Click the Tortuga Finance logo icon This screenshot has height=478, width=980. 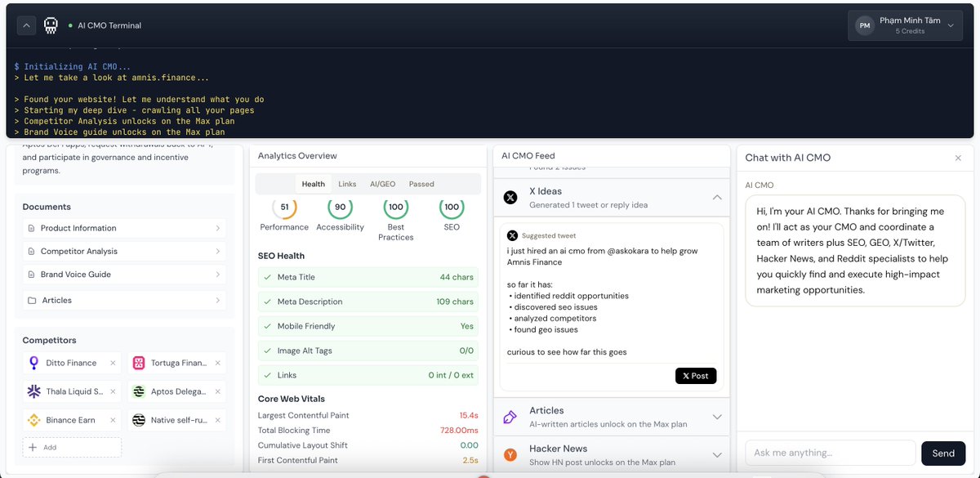click(139, 363)
